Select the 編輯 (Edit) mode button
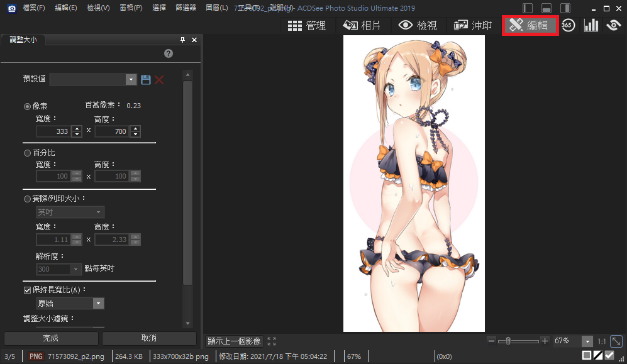The image size is (627, 364). pyautogui.click(x=530, y=26)
